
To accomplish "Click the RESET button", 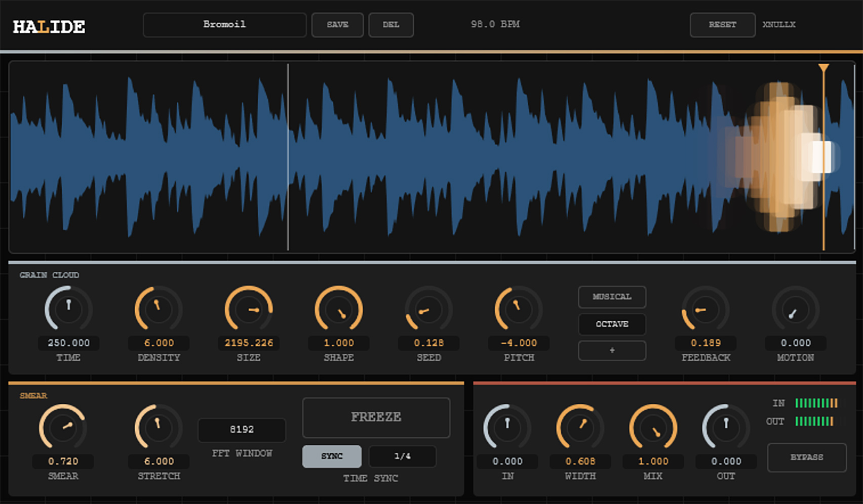I will [x=722, y=25].
